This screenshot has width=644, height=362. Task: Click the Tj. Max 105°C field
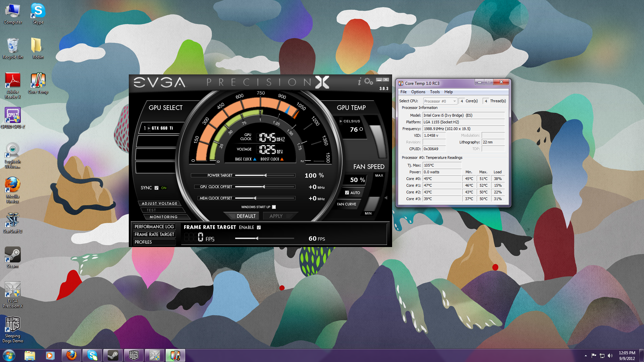[442, 165]
